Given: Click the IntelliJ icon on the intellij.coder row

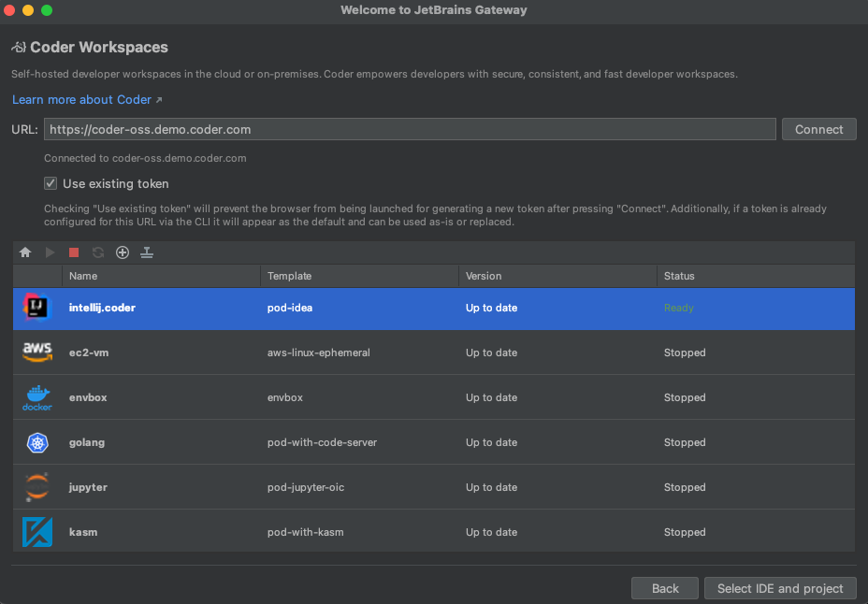Looking at the screenshot, I should tap(36, 308).
